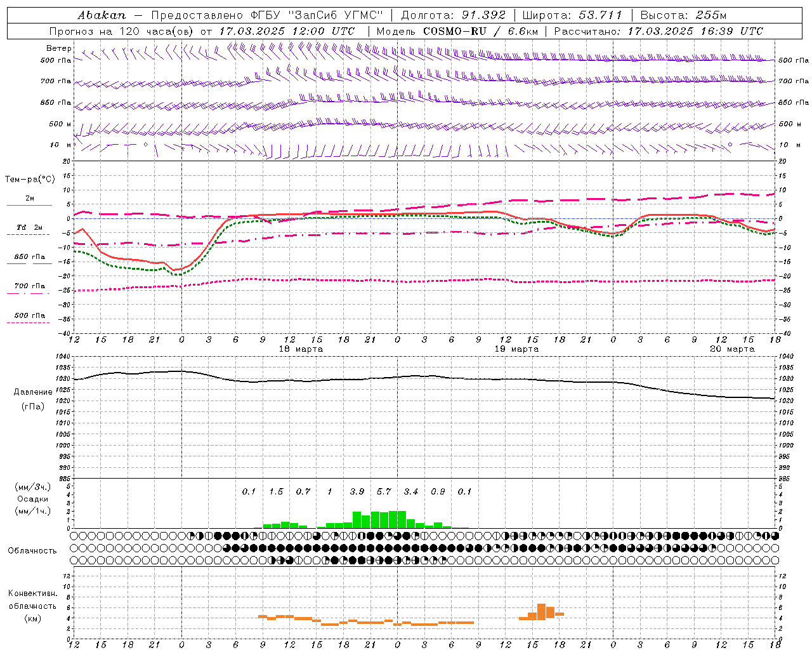Viewport: 812px width, 650px height.
Task: Click the calculation time 17.03.2025 16:39 UTC
Action: (695, 31)
